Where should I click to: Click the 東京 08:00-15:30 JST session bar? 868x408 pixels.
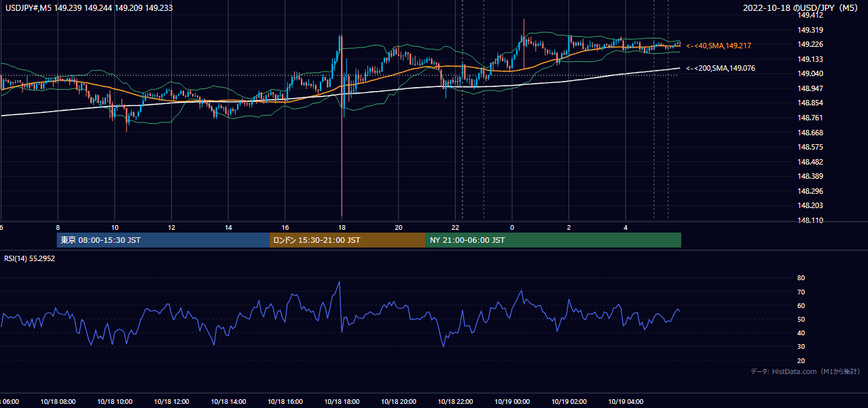163,240
